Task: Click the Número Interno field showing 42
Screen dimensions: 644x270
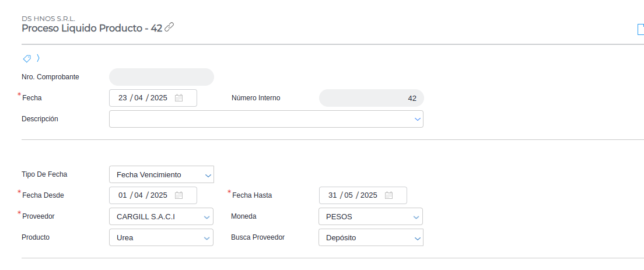Action: coord(371,98)
